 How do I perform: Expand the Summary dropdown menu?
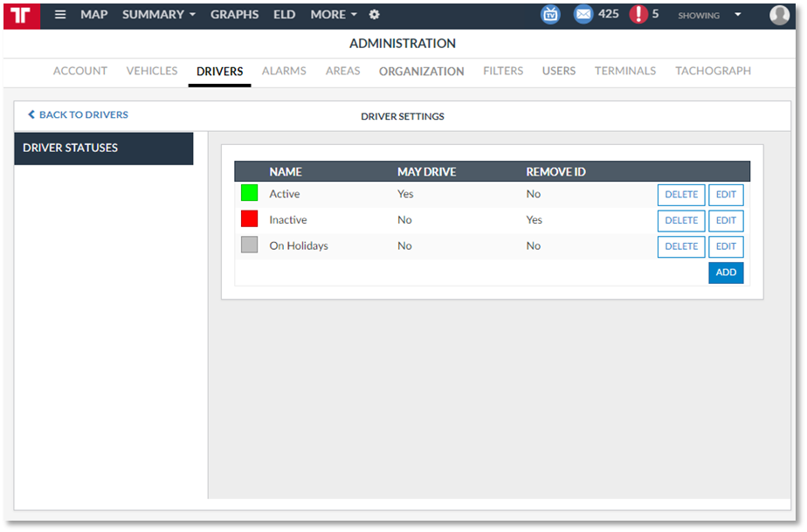(159, 15)
